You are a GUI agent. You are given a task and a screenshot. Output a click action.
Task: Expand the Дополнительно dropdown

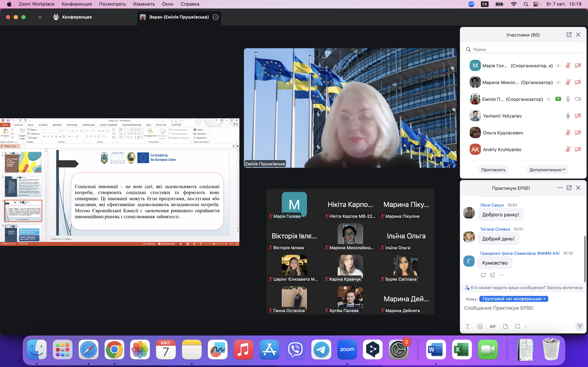click(x=547, y=170)
